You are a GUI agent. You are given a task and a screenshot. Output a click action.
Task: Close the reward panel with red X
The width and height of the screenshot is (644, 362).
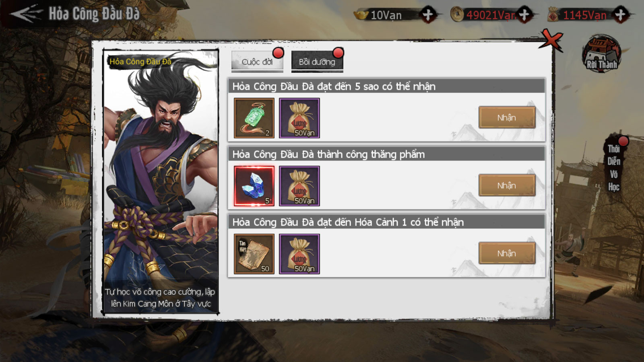[551, 40]
